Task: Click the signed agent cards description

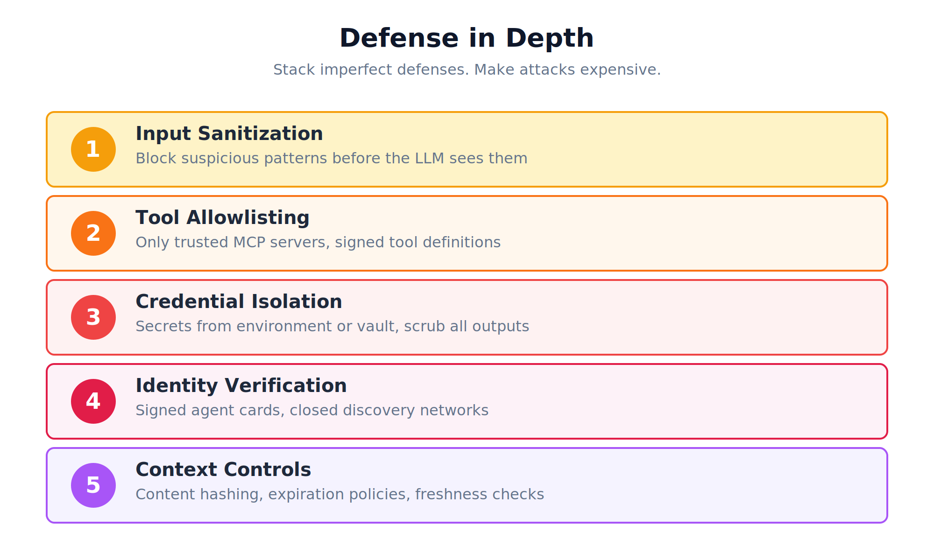Action: (311, 410)
